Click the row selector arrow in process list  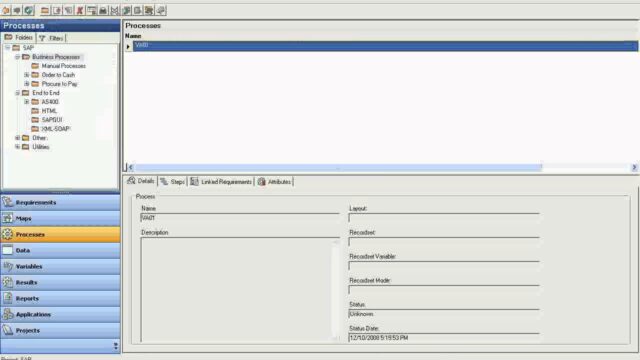(x=128, y=46)
